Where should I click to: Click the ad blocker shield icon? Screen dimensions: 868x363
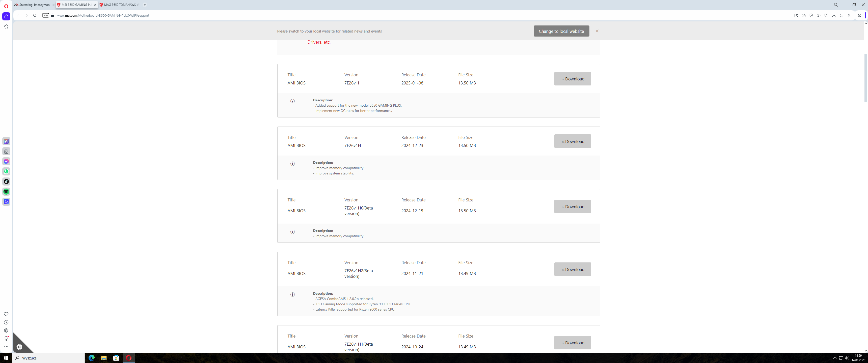(811, 15)
